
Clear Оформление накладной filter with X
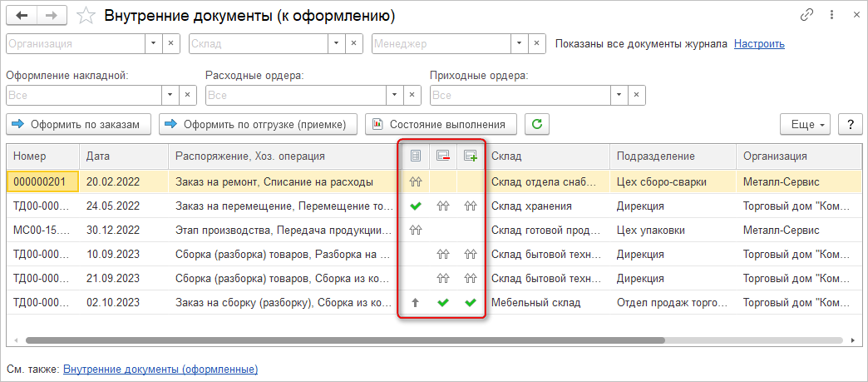click(187, 95)
